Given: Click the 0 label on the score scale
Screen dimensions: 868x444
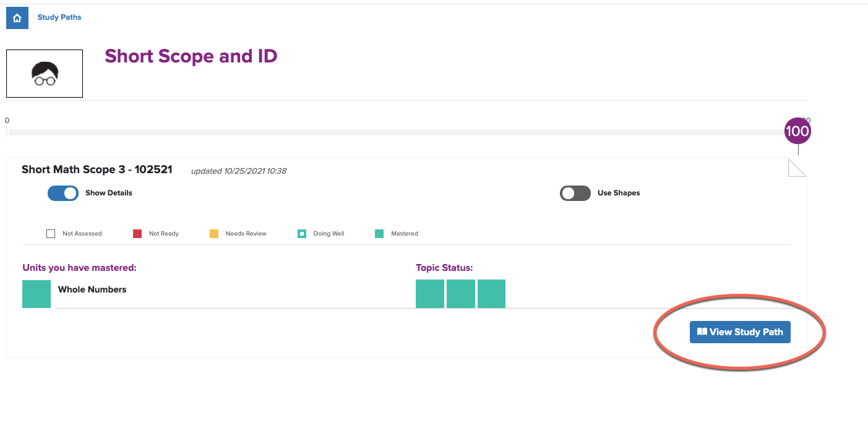Looking at the screenshot, I should (x=7, y=121).
